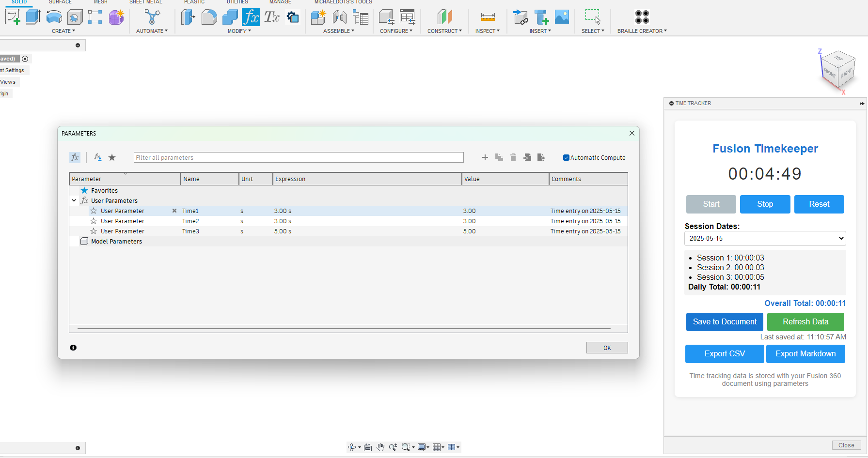Image resolution: width=868 pixels, height=458 pixels.
Task: Switch to MICHAELDOTS'S TOOLS tab
Action: (344, 2)
